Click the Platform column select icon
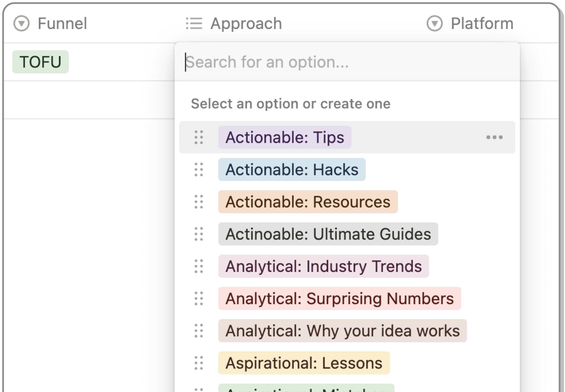 (434, 24)
